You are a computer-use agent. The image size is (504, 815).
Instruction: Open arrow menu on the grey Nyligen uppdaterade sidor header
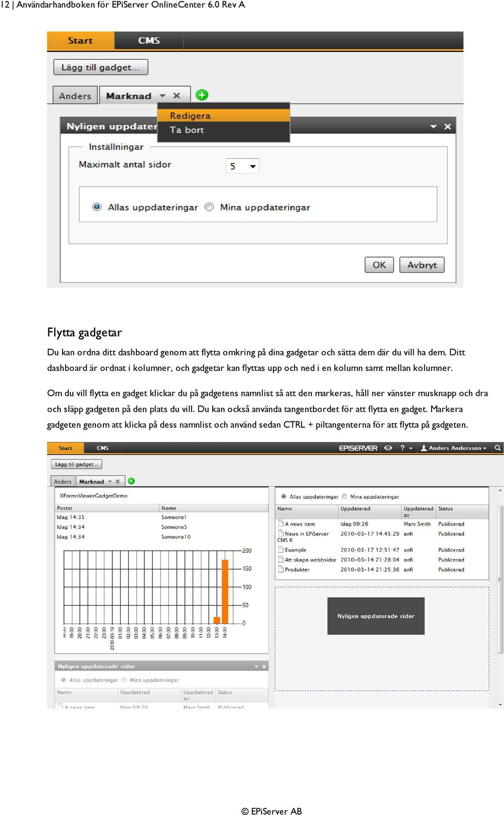(x=256, y=666)
